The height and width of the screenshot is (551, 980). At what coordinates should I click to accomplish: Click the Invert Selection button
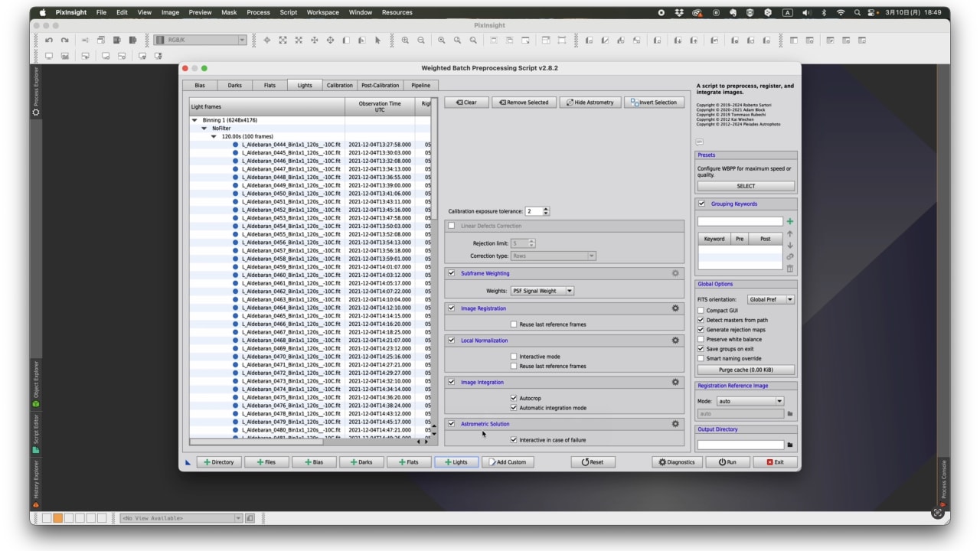654,103
